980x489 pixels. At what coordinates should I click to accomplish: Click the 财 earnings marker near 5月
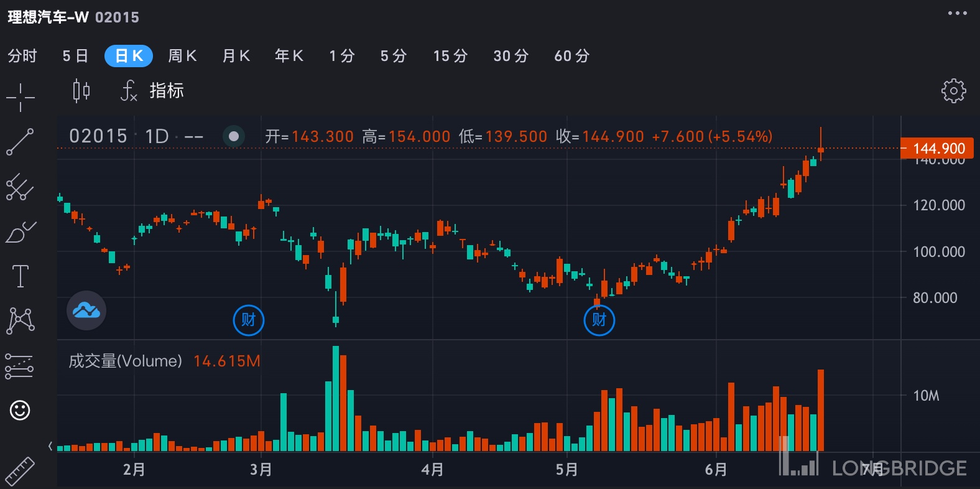[x=599, y=320]
